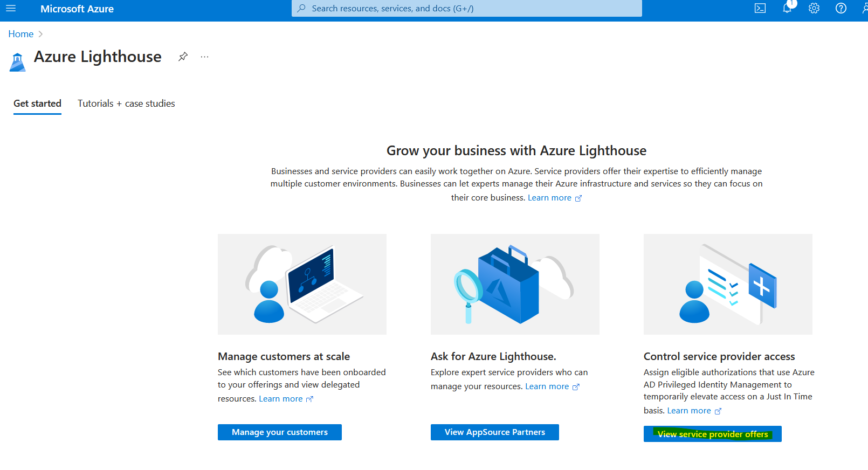Open the hamburger portal menu
The width and height of the screenshot is (868, 470).
point(11,9)
